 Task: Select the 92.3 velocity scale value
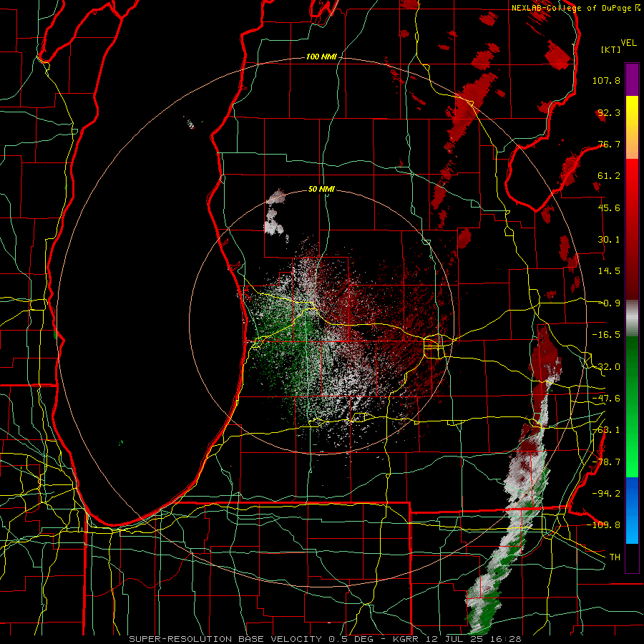coord(609,112)
